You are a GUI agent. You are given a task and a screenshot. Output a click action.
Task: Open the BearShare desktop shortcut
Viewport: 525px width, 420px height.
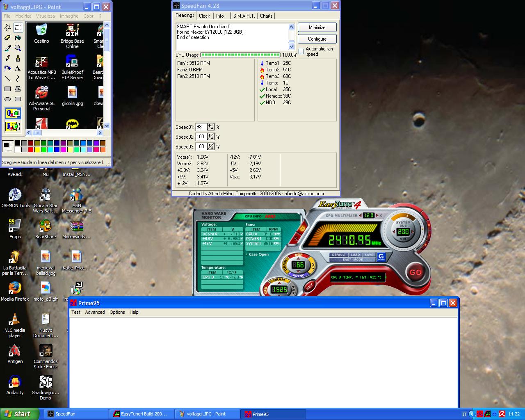(x=46, y=229)
